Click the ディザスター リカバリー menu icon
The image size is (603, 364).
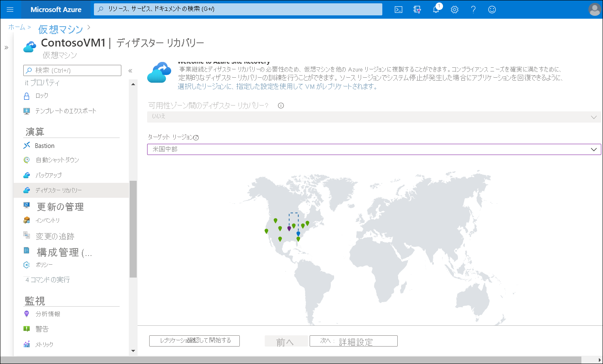click(27, 190)
